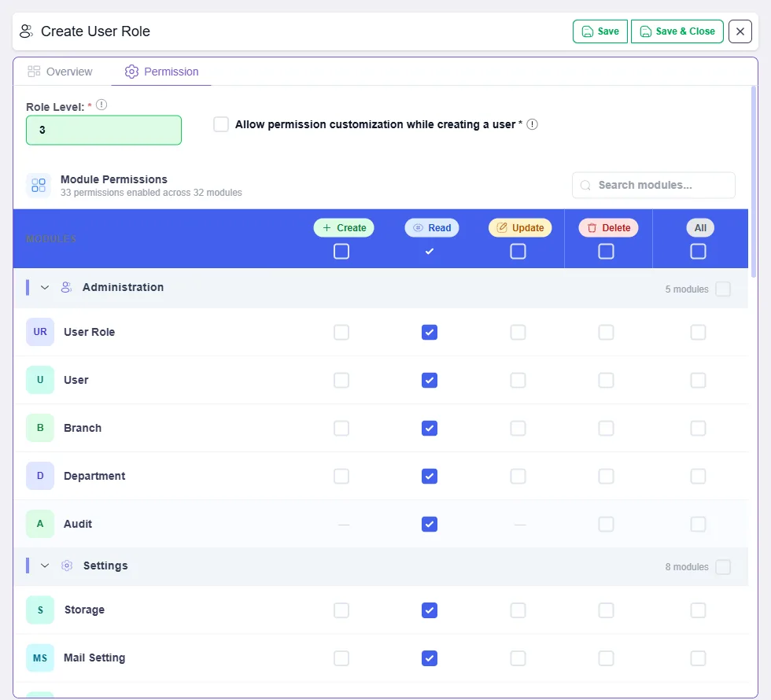Click Save & Close button

click(x=677, y=31)
